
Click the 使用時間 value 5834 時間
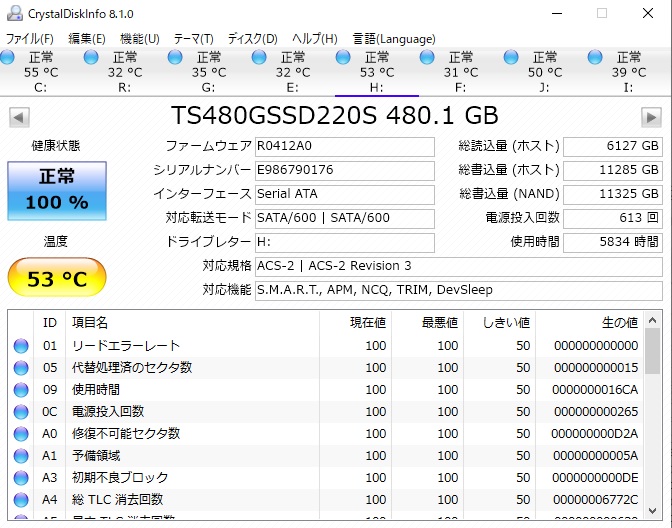click(613, 242)
